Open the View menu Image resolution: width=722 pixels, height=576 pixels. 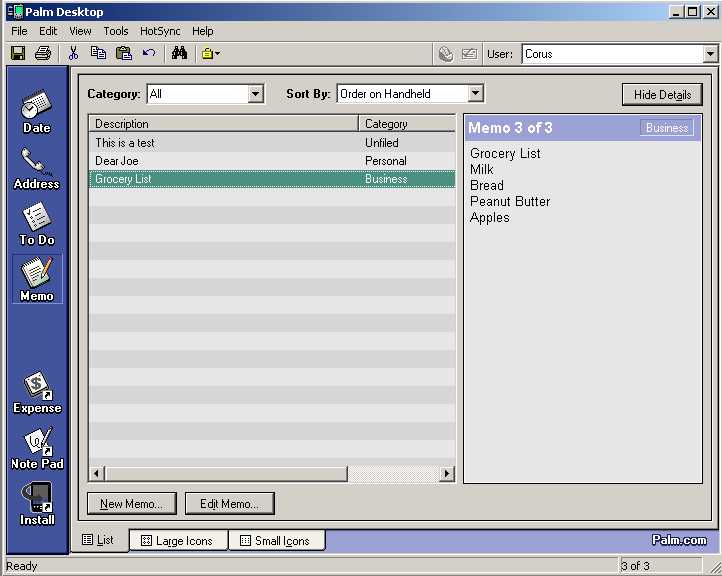80,31
